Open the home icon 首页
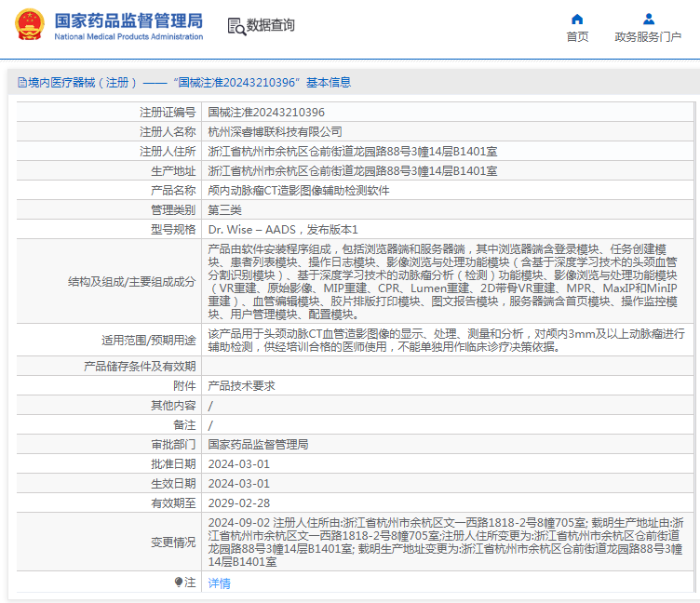 point(577,19)
